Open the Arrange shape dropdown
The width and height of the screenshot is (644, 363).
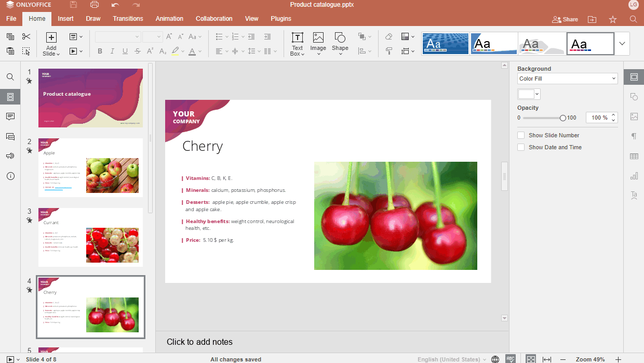point(365,37)
